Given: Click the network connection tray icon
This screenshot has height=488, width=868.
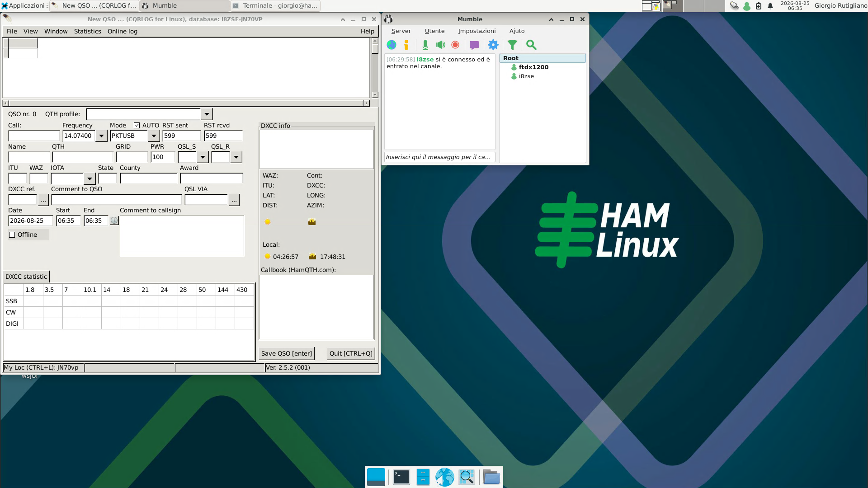Looking at the screenshot, I should [734, 6].
